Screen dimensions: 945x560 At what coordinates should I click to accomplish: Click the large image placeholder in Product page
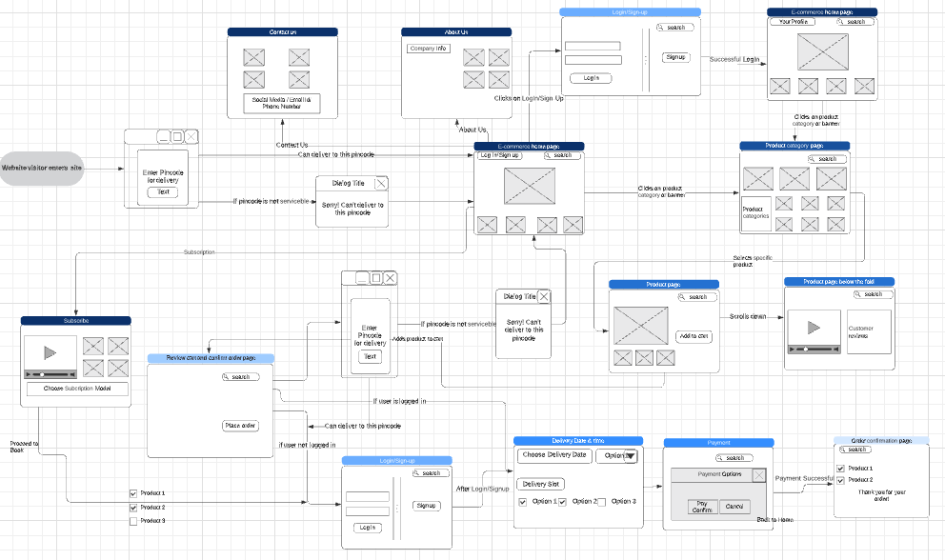tap(641, 326)
